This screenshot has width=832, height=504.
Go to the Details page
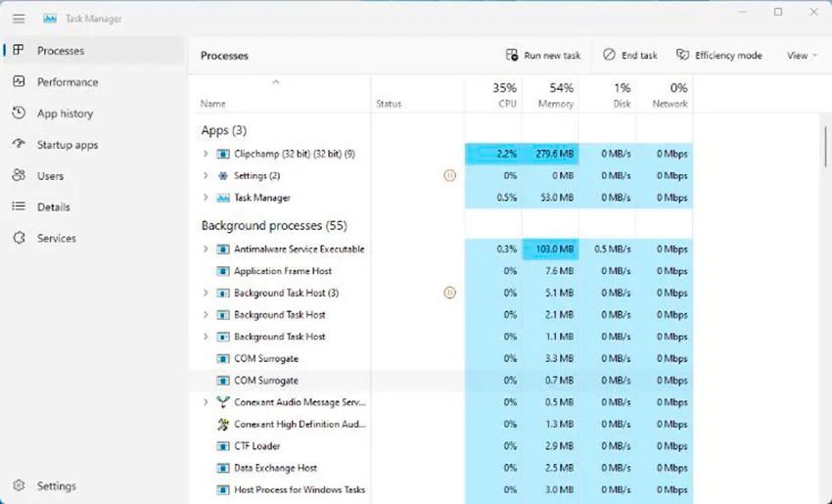pos(94,206)
